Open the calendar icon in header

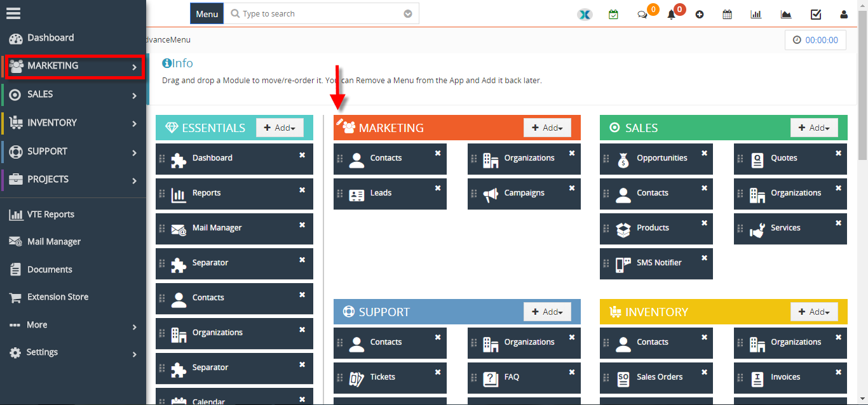727,14
